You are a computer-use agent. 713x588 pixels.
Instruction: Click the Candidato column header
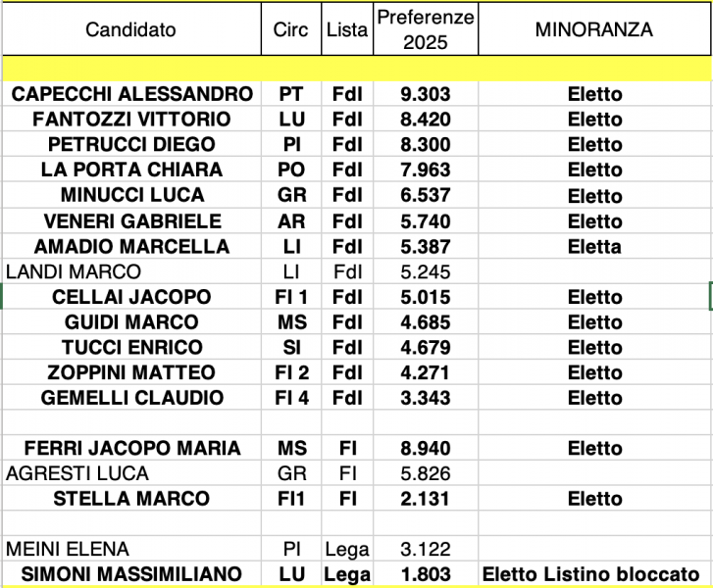pyautogui.click(x=130, y=29)
